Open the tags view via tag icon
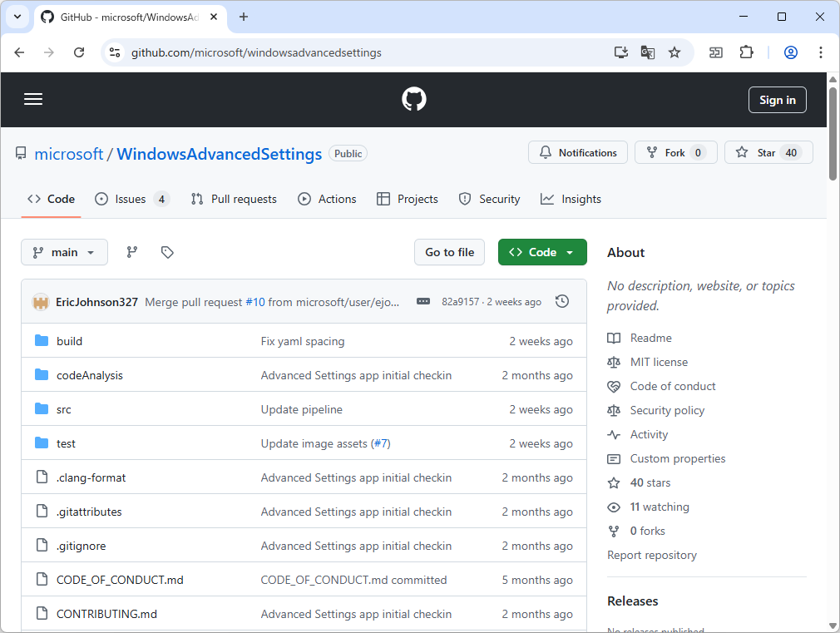This screenshot has height=633, width=840. 167,252
